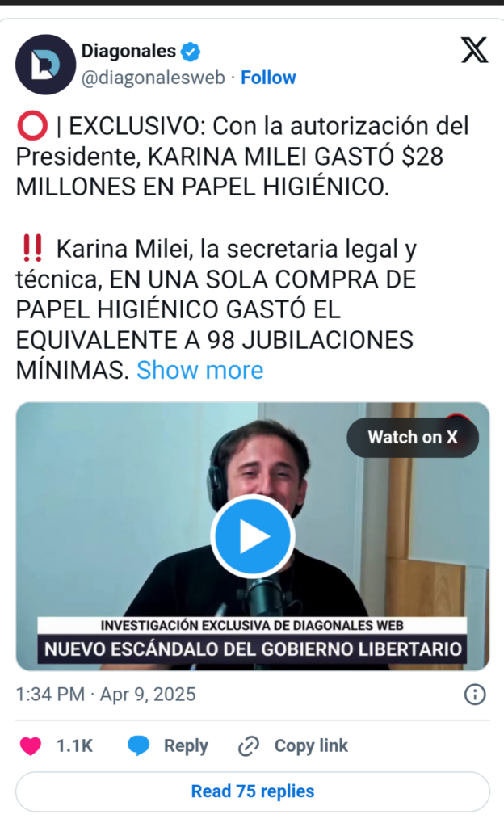The height and width of the screenshot is (827, 504).
Task: Expand the tweet with Show more
Action: coord(199,370)
